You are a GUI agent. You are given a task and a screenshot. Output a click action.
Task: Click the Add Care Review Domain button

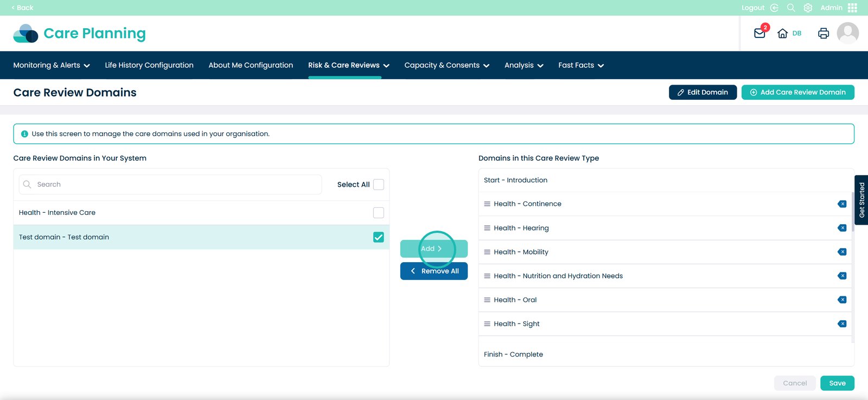tap(797, 92)
